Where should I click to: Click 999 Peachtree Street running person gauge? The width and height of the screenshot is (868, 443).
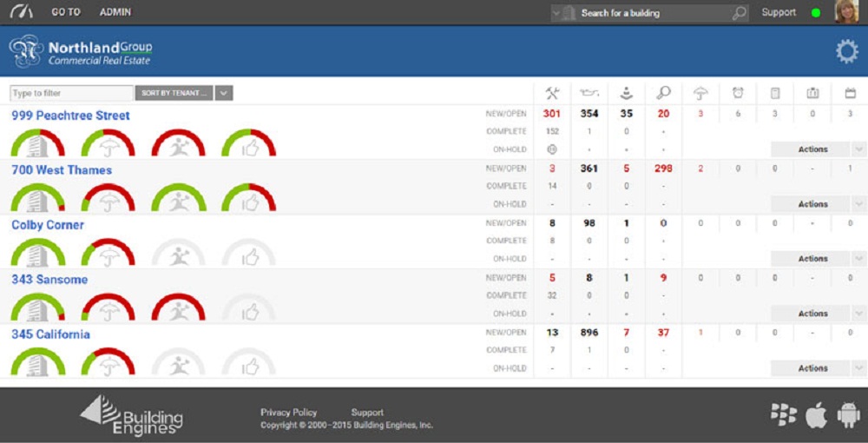(178, 142)
